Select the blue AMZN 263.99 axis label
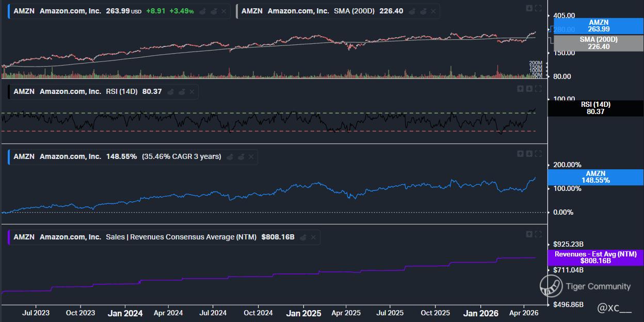644x322 pixels. [x=598, y=26]
